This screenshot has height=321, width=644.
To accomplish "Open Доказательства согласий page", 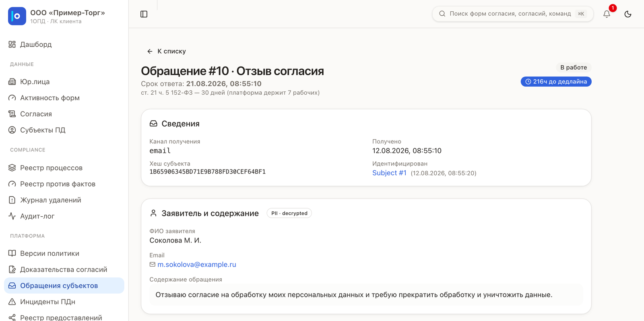I will pyautogui.click(x=64, y=269).
